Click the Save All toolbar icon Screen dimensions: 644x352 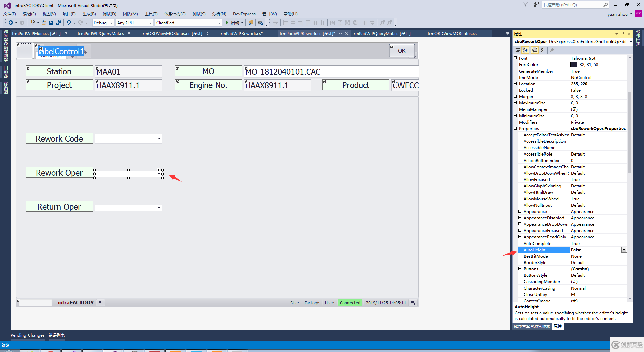tap(59, 23)
